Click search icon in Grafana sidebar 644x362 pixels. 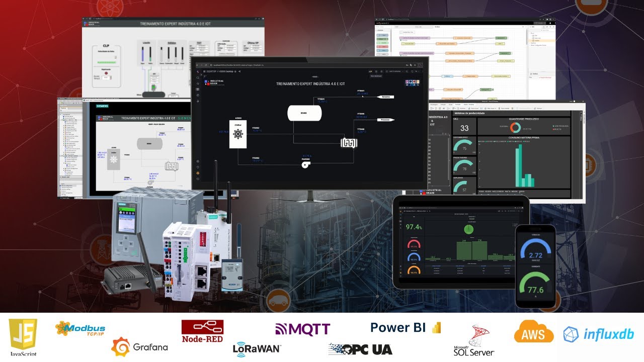point(198,78)
